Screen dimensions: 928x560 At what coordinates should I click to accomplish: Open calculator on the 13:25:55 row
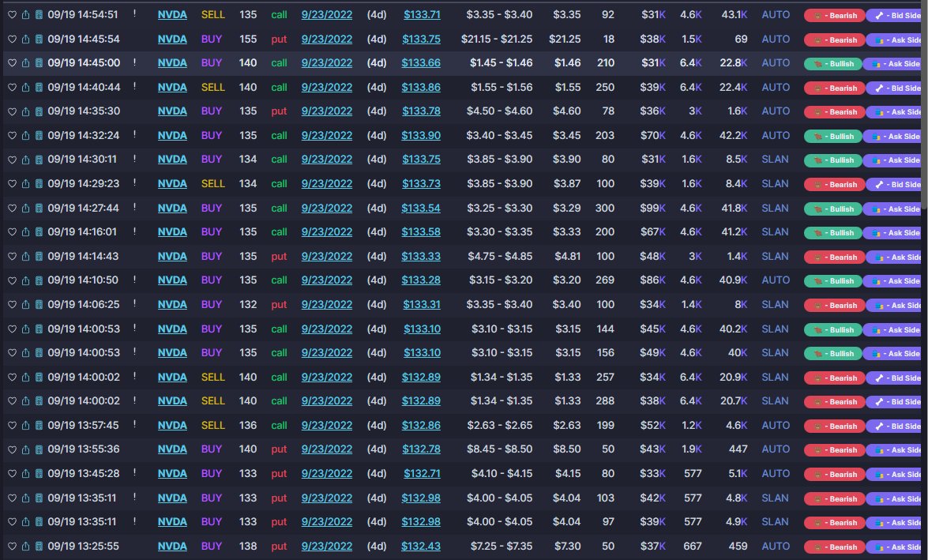pyautogui.click(x=39, y=546)
